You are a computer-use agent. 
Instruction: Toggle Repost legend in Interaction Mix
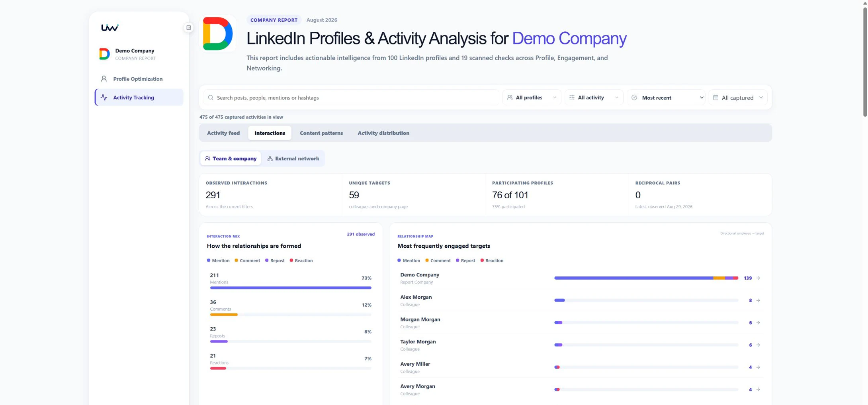coord(275,260)
